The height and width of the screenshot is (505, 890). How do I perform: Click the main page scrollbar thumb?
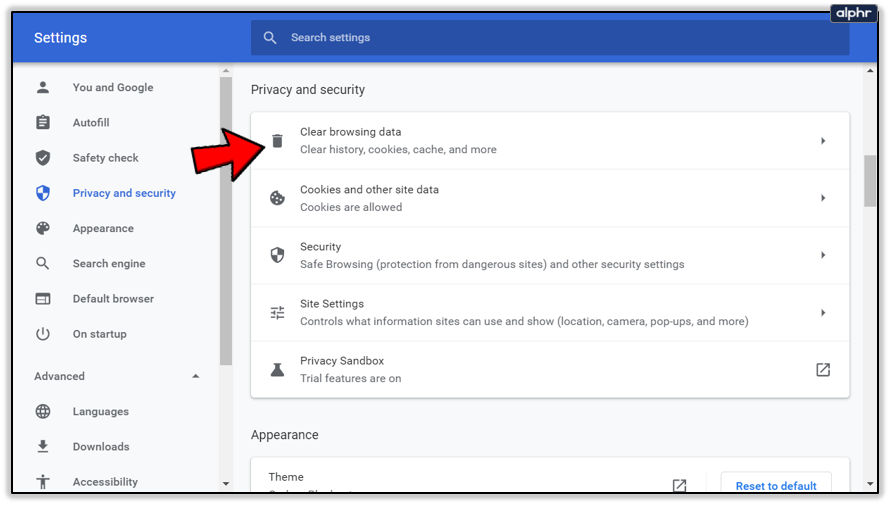[870, 181]
